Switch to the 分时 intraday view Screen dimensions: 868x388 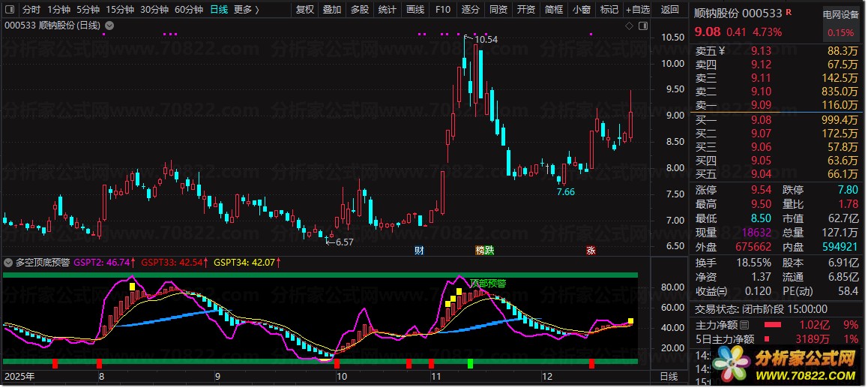tap(31, 10)
